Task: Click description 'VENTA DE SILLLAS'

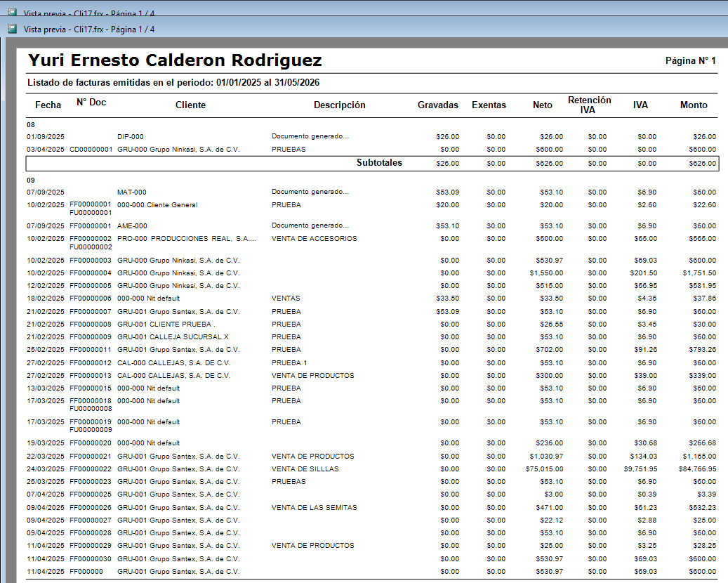Action: 305,469
